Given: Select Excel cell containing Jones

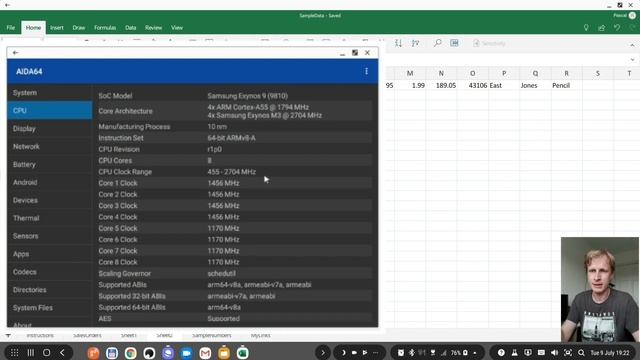Looking at the screenshot, I should 535,85.
